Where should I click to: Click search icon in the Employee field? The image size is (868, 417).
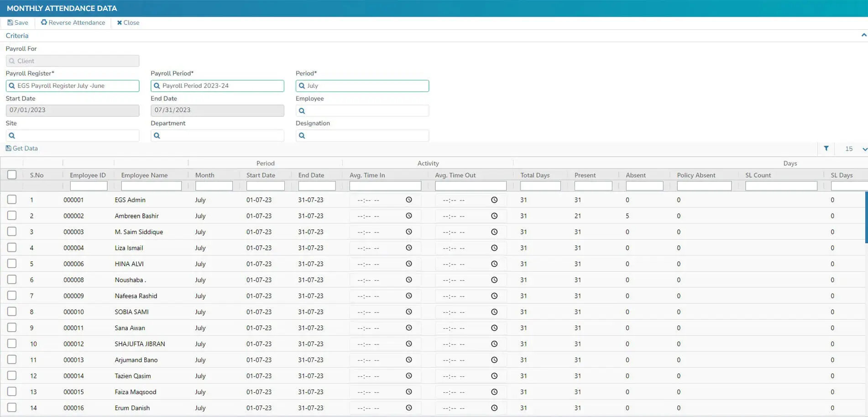pos(302,111)
